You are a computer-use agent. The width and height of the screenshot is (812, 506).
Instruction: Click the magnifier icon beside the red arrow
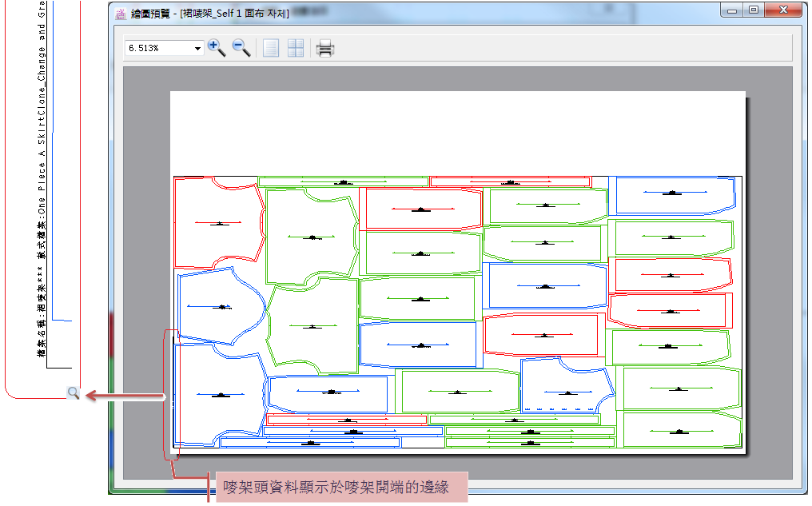[73, 392]
